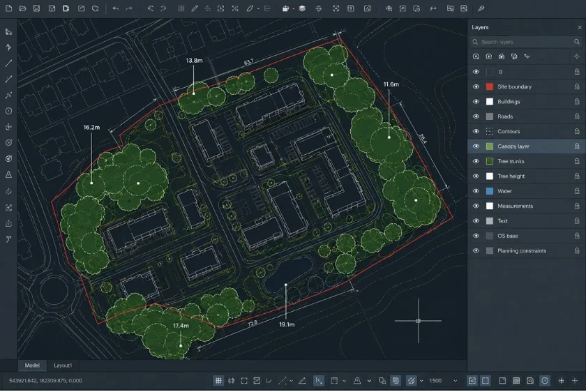Click the new layer icon in Layers panel

tap(476, 56)
